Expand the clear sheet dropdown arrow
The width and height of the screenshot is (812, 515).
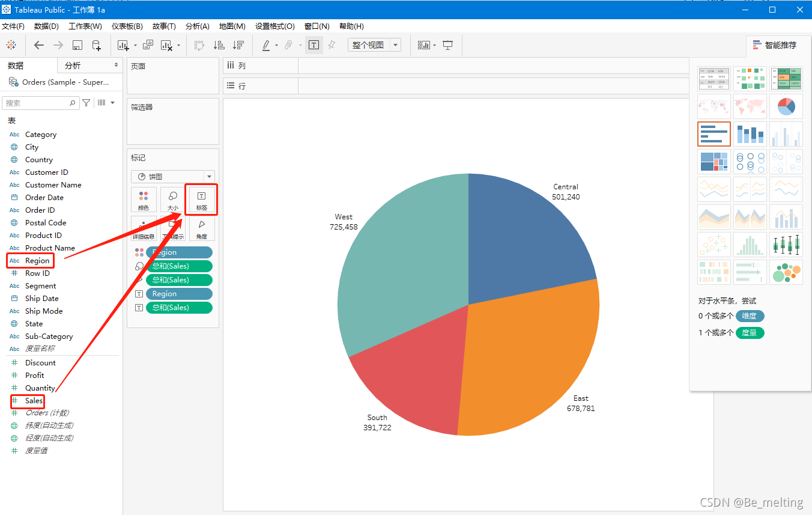[178, 46]
